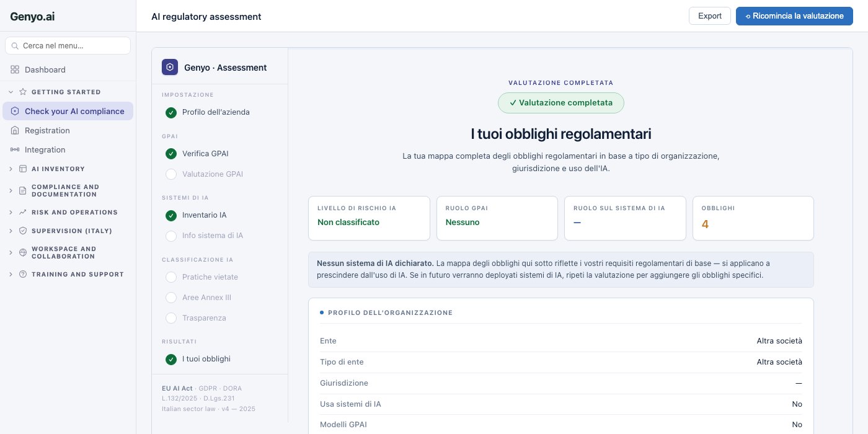This screenshot has width=868, height=434.
Task: Click the Compliance and Documentation file icon
Action: [23, 190]
